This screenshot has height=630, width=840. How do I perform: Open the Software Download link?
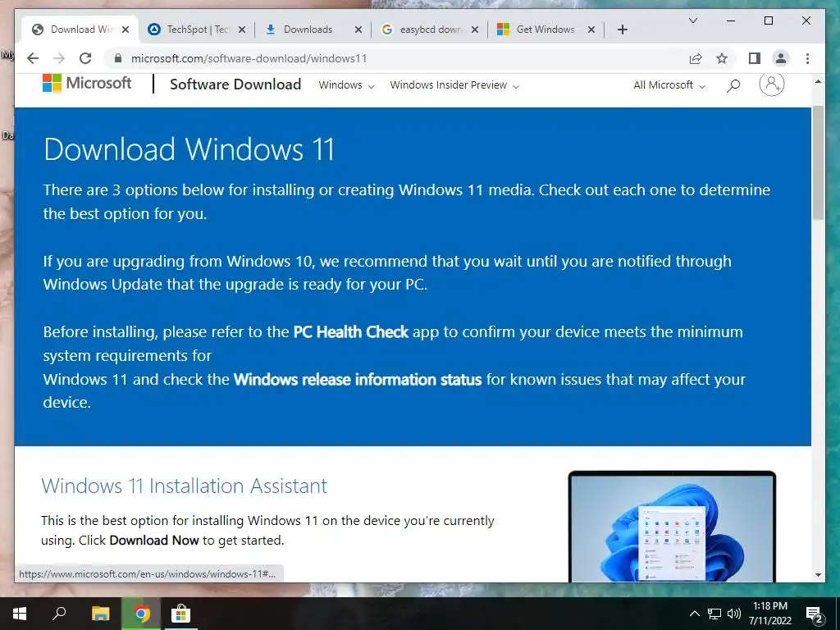pyautogui.click(x=235, y=84)
